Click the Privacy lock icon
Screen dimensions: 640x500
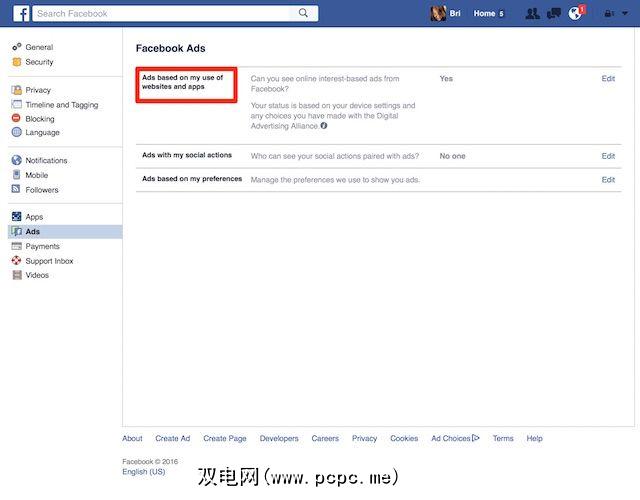[x=16, y=90]
